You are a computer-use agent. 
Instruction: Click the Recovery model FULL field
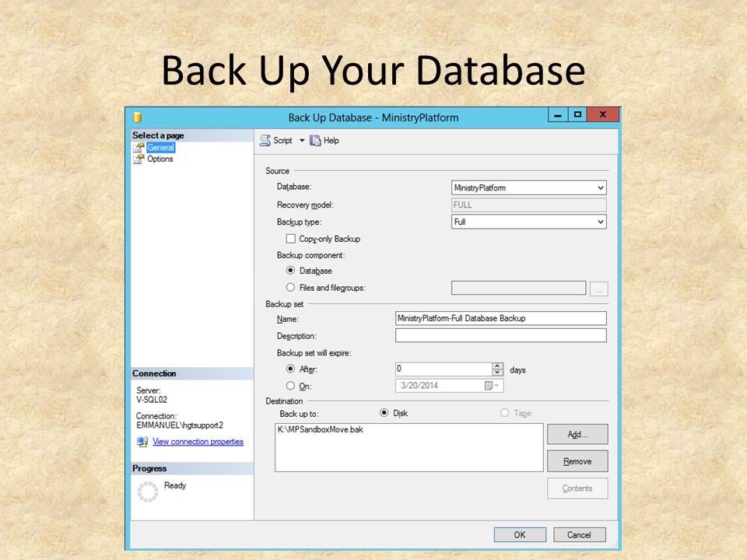(x=528, y=205)
